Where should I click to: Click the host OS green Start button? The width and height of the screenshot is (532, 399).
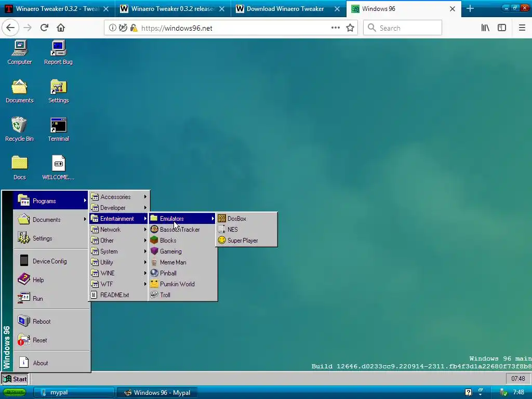pos(15,393)
